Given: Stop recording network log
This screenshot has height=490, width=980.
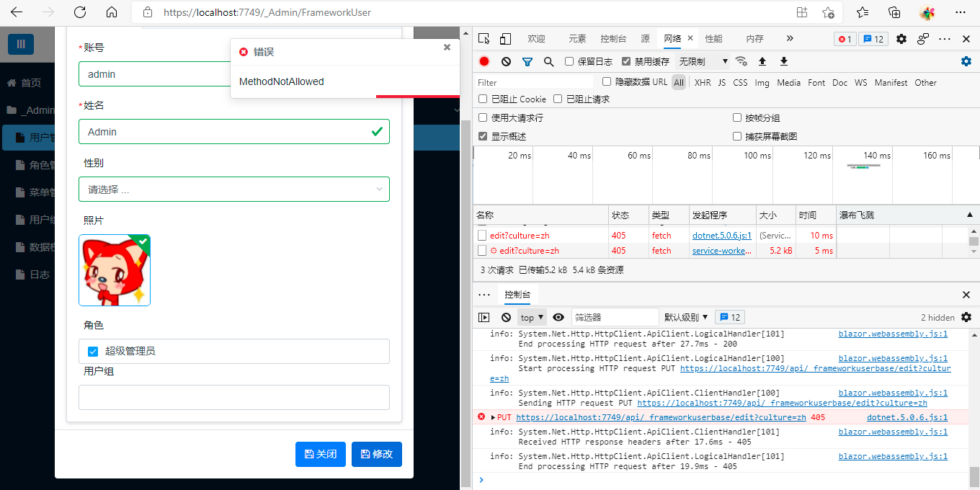Looking at the screenshot, I should point(484,61).
